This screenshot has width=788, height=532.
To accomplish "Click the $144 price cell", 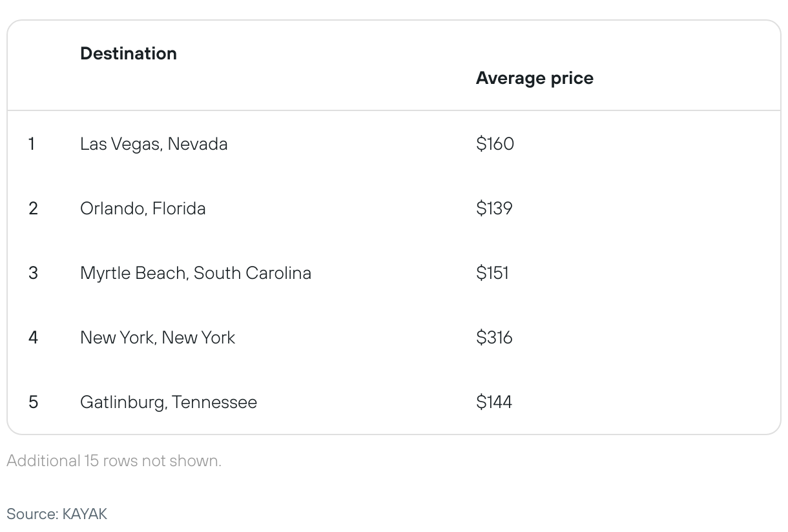I will click(x=493, y=402).
